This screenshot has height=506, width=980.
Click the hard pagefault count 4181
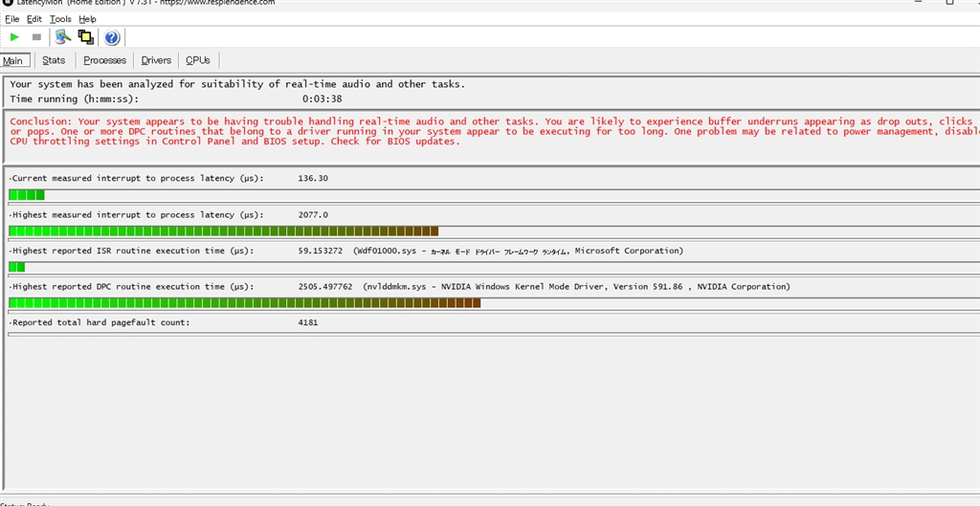pos(308,323)
